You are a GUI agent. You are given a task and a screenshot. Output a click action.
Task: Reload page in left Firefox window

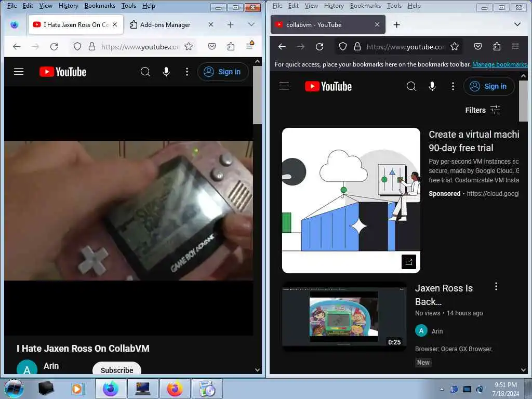pos(54,46)
